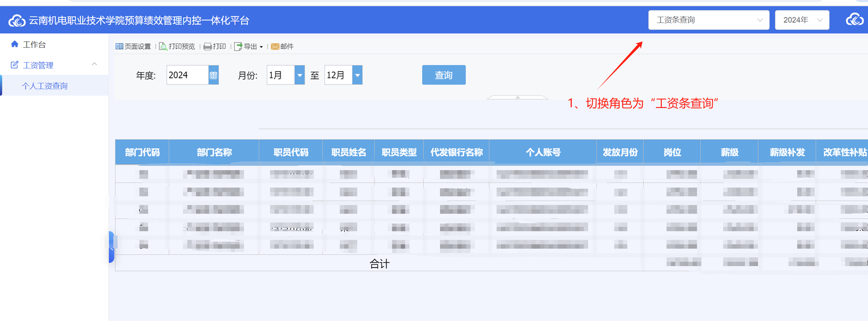Click the Print (打印) toolbar icon
The image size is (868, 321).
[x=208, y=47]
